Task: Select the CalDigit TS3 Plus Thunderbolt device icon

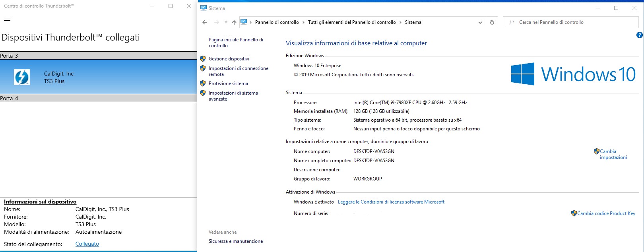Action: [21, 77]
